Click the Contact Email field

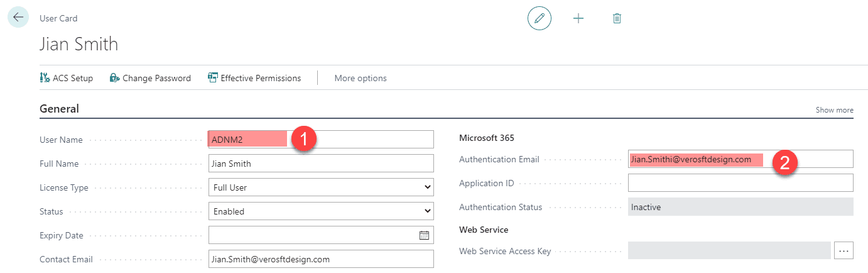tap(321, 259)
